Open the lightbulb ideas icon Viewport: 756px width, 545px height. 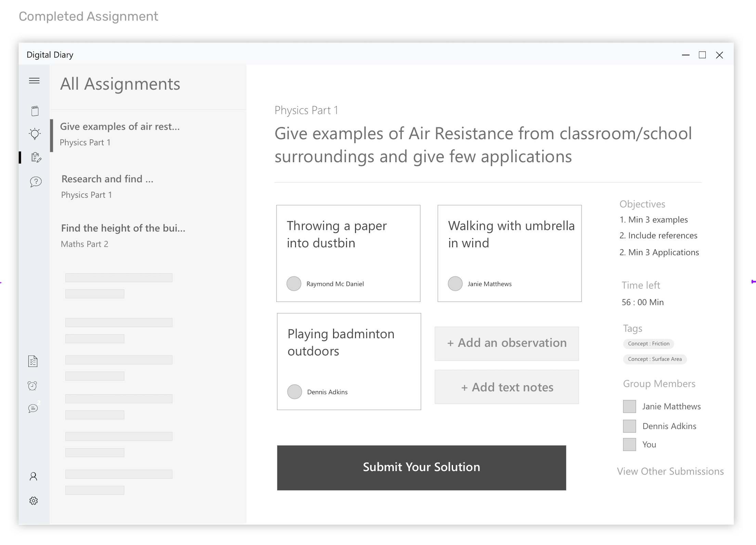tap(35, 134)
